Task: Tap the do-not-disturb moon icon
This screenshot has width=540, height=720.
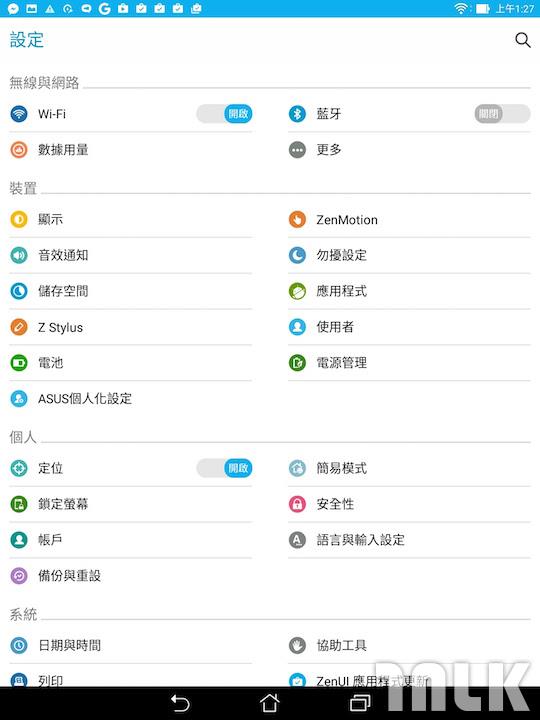Action: [297, 255]
